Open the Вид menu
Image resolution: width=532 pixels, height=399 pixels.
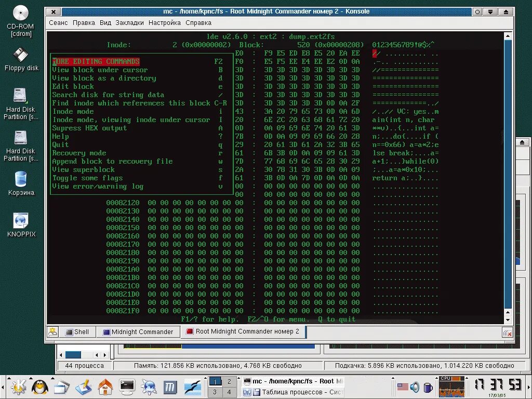105,23
